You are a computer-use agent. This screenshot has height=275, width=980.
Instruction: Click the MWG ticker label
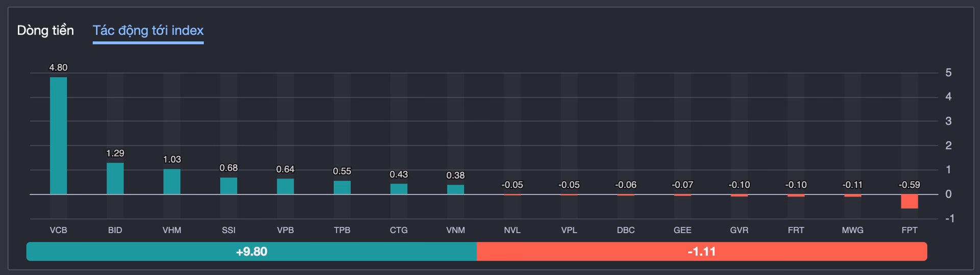pos(852,230)
